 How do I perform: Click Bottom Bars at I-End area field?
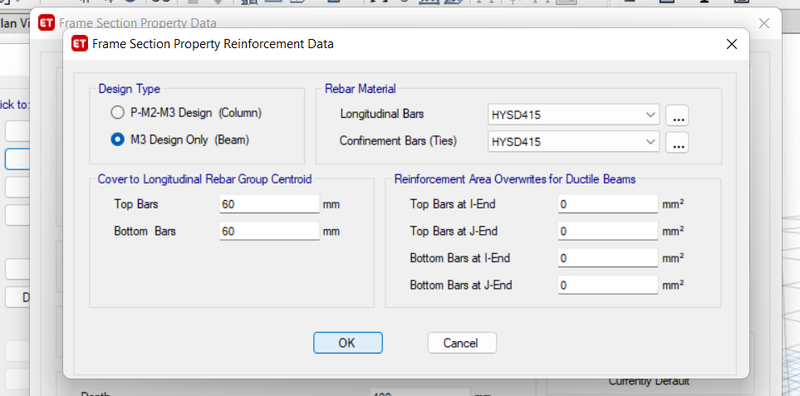(608, 258)
